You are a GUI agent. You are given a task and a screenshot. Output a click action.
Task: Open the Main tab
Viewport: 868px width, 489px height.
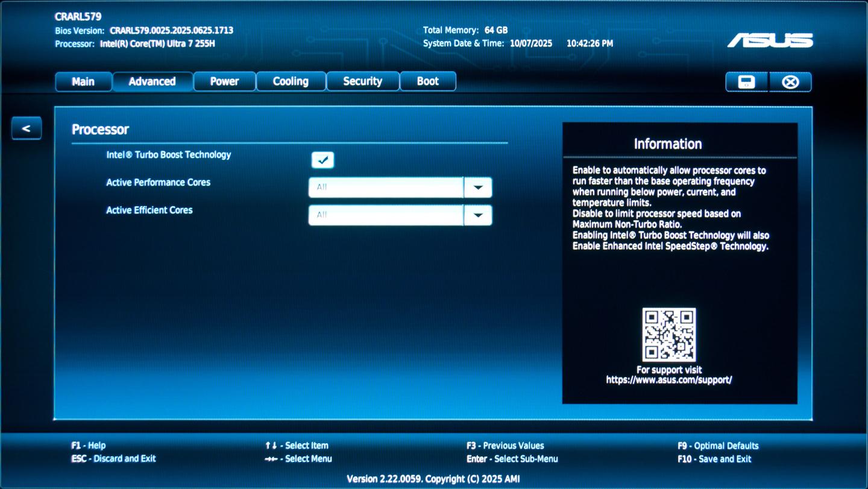(x=83, y=81)
